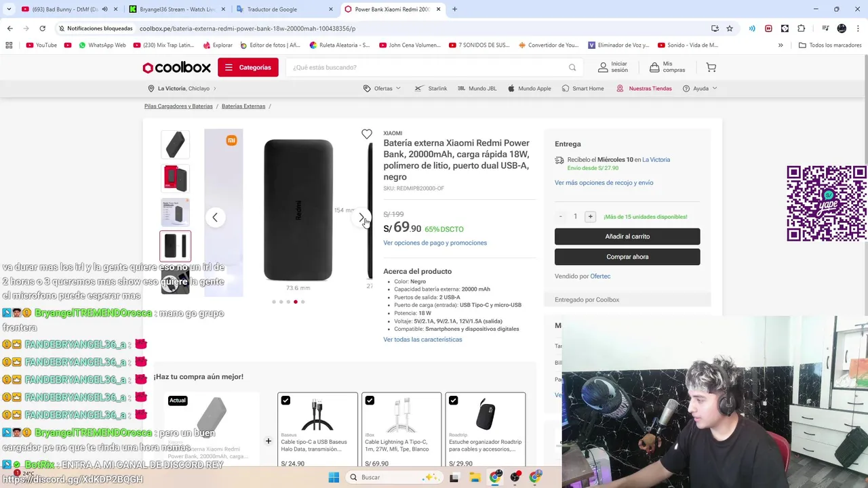
Task: Select red packaging thumbnail
Action: (176, 178)
